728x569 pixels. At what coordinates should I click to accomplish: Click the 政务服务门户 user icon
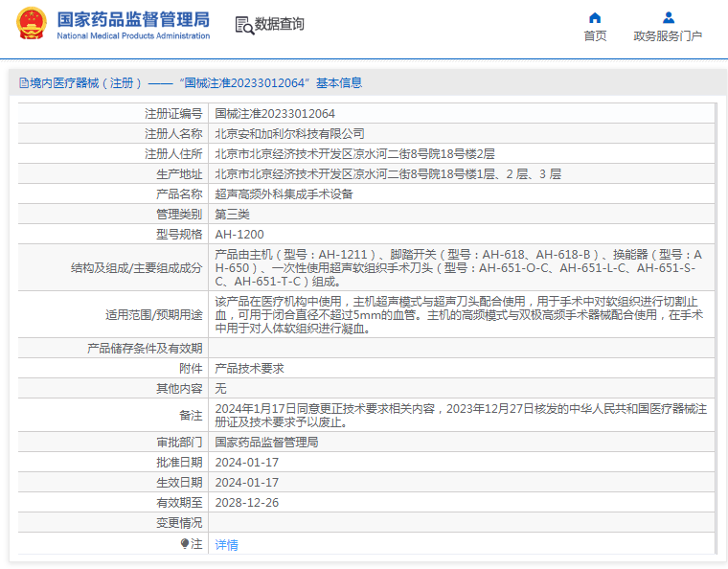668,17
